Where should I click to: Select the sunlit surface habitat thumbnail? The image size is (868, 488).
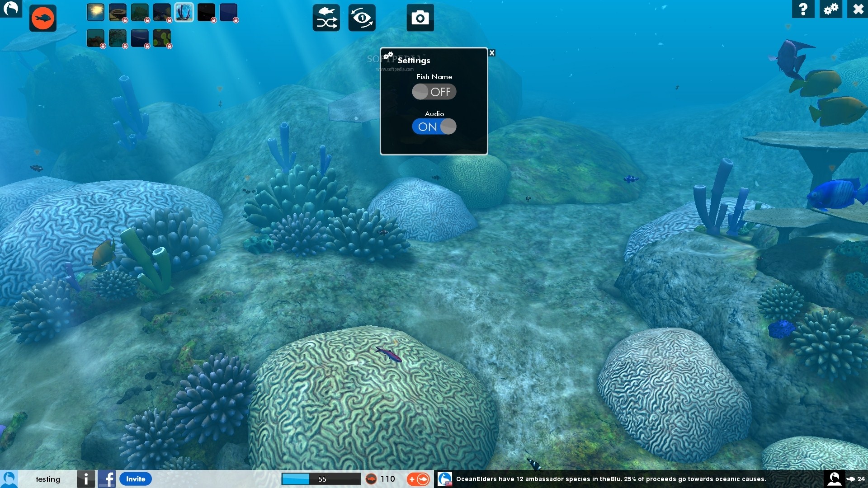point(95,12)
